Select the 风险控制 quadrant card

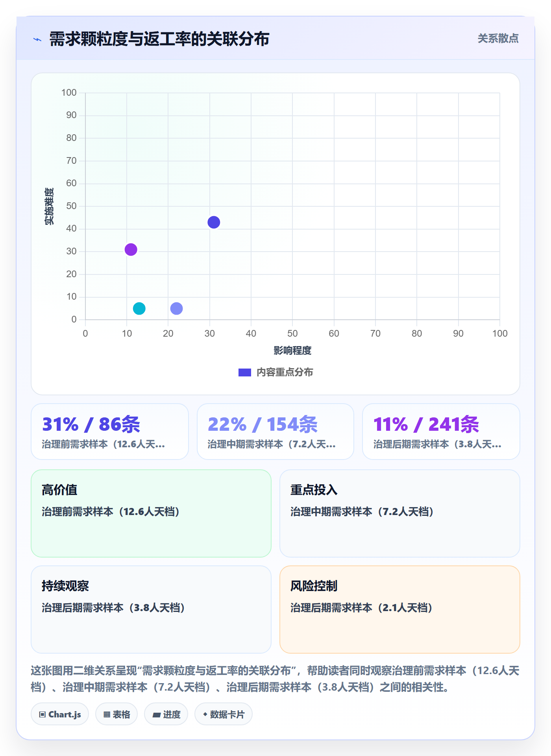coord(400,610)
